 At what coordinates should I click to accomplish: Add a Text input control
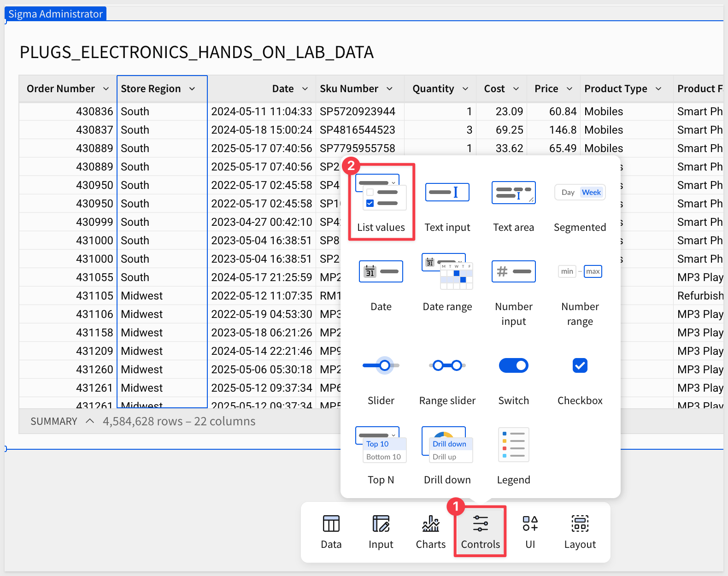[x=447, y=202]
